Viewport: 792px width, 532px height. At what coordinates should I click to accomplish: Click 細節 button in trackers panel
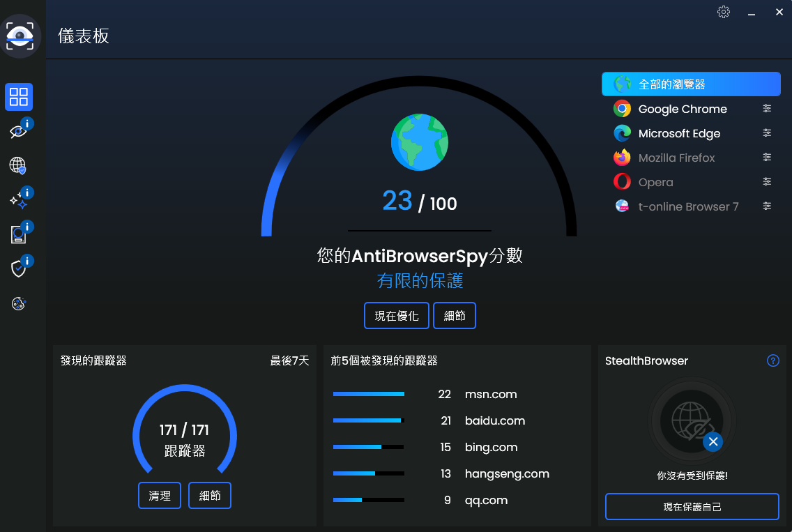(x=210, y=496)
